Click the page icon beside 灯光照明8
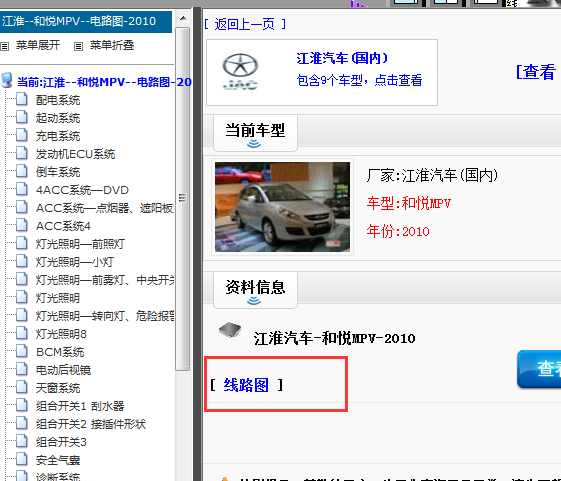Screen dimensions: 561x481 pyautogui.click(x=21, y=333)
